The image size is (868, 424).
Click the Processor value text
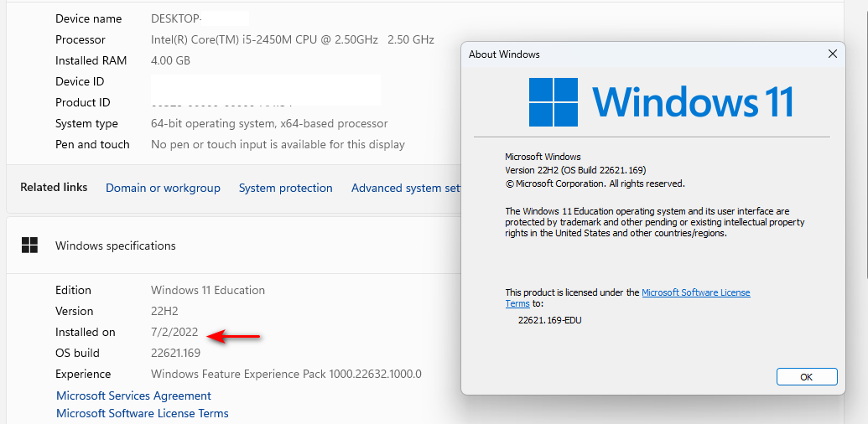[x=293, y=39]
